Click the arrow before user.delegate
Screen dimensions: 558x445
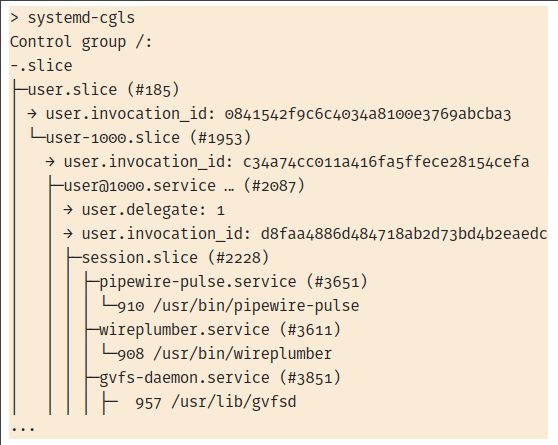[68, 210]
